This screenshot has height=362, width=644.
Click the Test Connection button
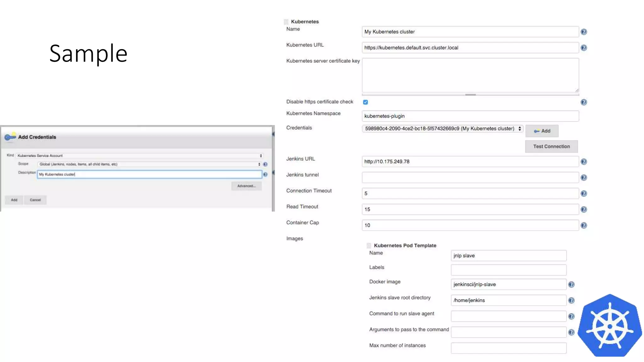click(551, 146)
